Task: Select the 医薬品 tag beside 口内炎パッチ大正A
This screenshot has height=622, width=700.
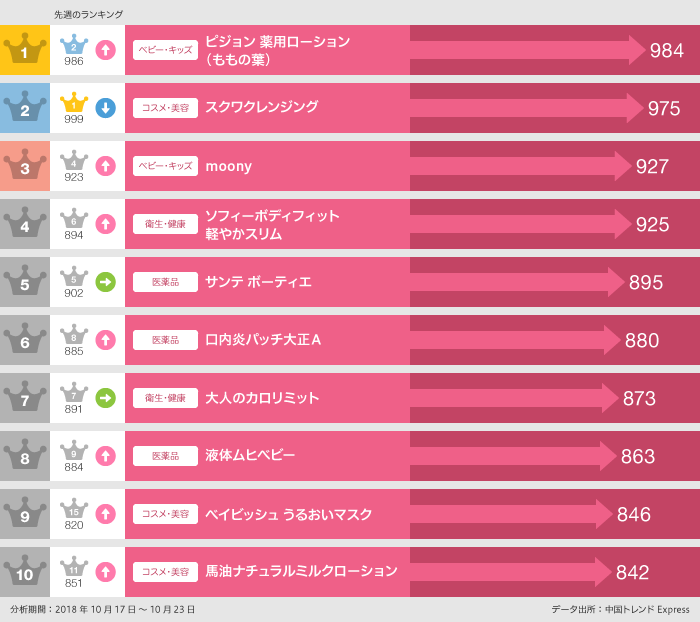Action: [166, 340]
